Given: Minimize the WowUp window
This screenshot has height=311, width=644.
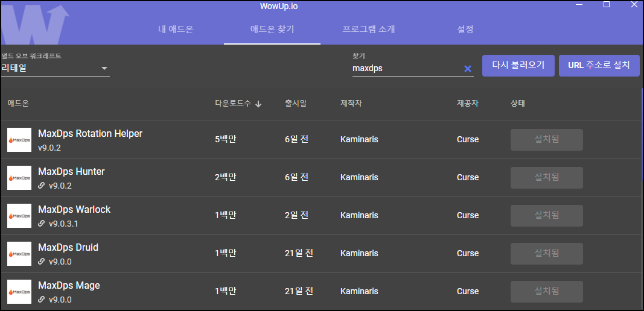Looking at the screenshot, I should point(579,4).
